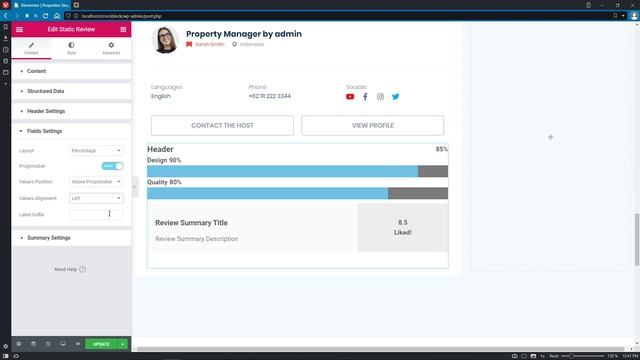
Task: Open closed tabs trash icon
Action: tap(588, 5)
